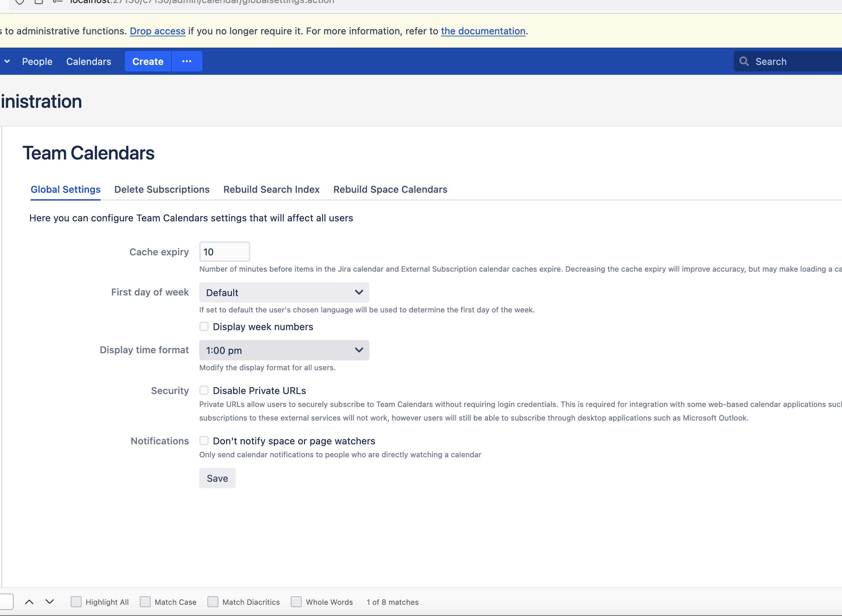Toggle Match Case option
Screen dimensions: 842x616
coord(145,602)
